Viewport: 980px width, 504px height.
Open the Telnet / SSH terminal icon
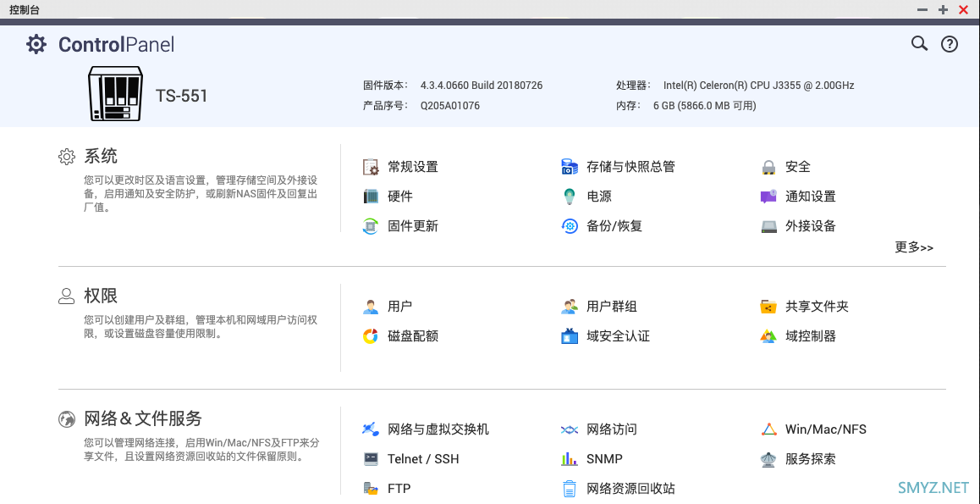pyautogui.click(x=371, y=459)
